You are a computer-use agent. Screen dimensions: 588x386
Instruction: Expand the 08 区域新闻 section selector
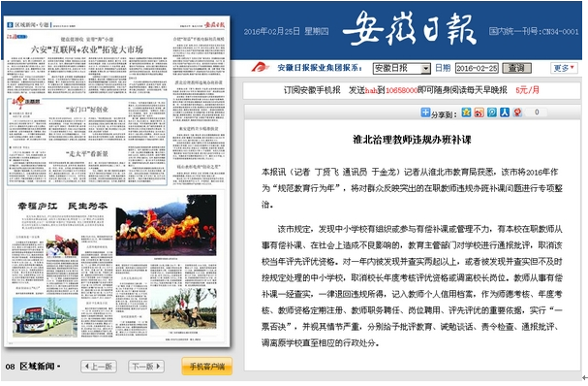point(33,366)
